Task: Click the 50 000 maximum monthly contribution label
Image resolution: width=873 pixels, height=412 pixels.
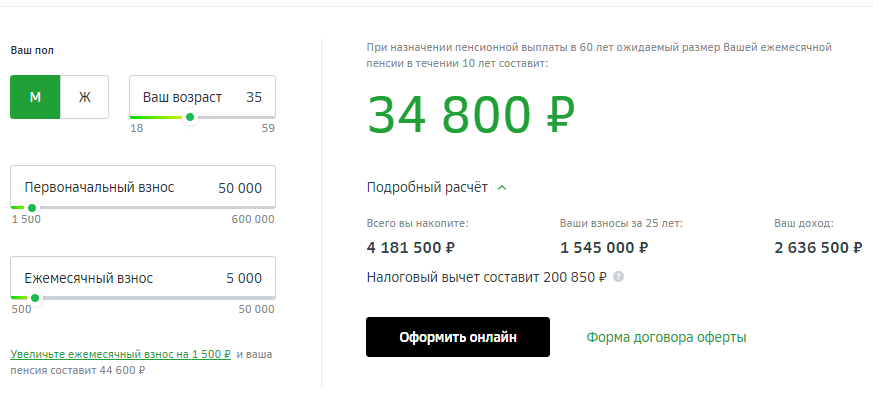Action: tap(254, 309)
